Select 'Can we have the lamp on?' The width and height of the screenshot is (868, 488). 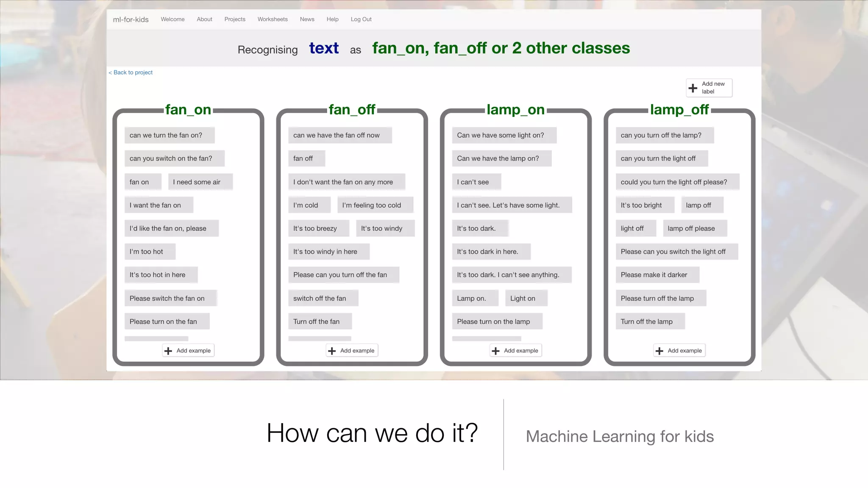pos(502,158)
